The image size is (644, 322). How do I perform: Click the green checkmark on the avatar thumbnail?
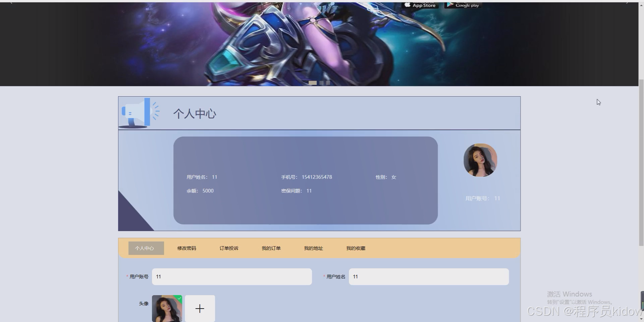pos(179,298)
